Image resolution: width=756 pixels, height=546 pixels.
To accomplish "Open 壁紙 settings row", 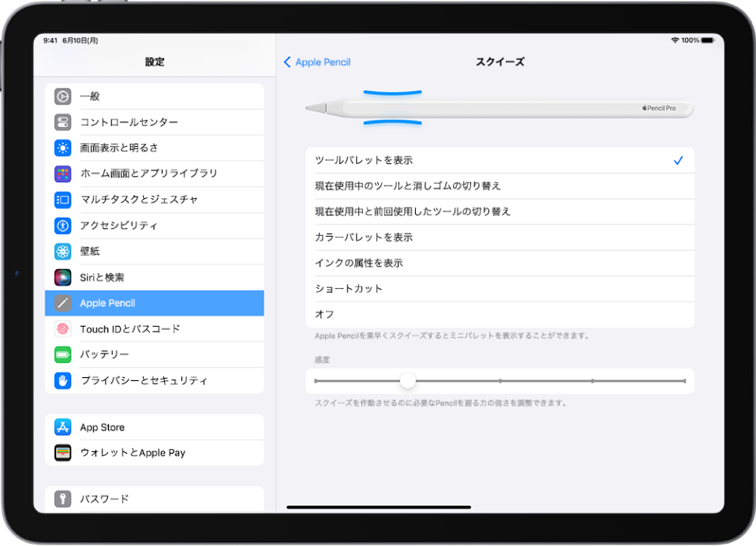I will (x=155, y=251).
